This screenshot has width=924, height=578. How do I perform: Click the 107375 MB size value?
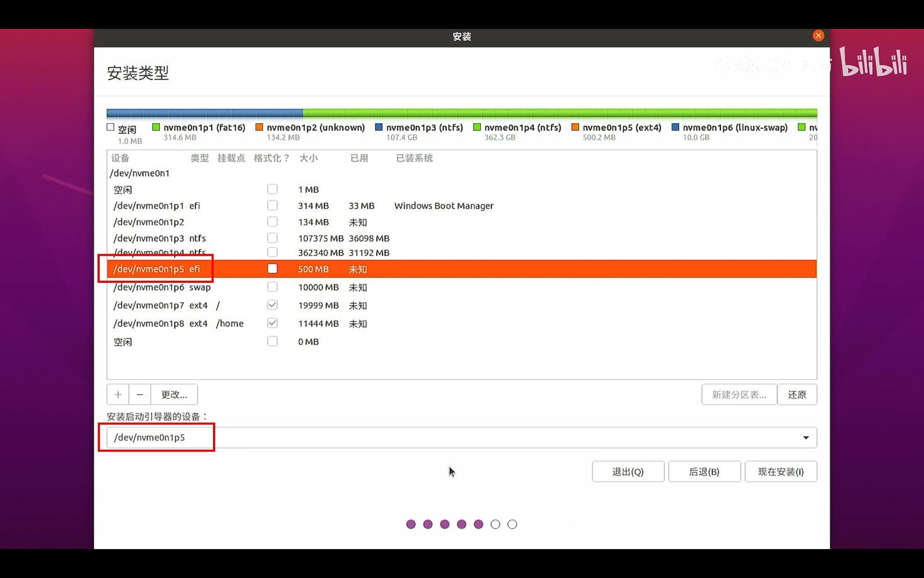click(x=321, y=238)
